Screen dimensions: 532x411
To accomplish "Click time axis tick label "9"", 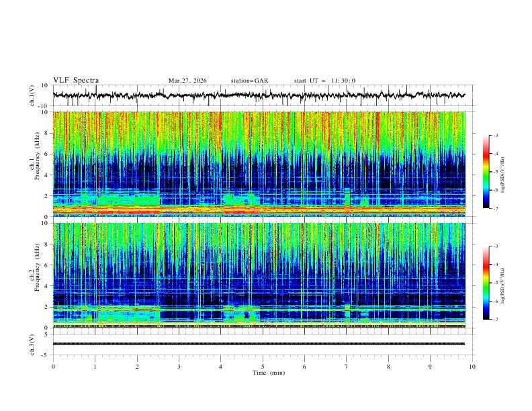I will click(x=430, y=367).
